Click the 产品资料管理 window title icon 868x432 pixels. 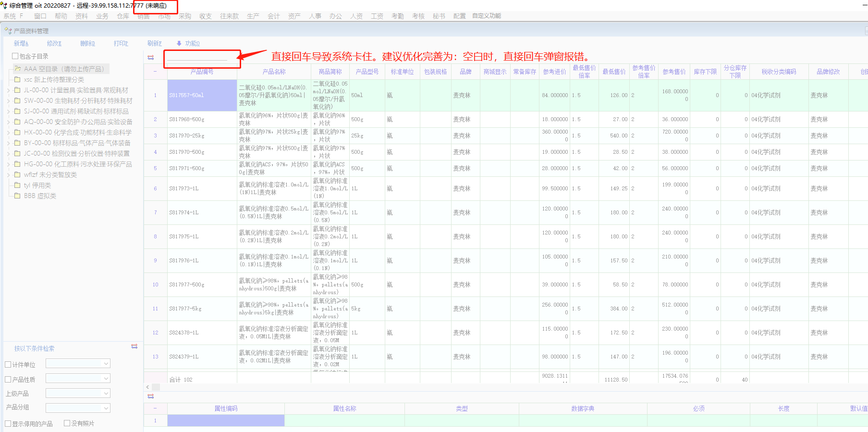pos(8,31)
